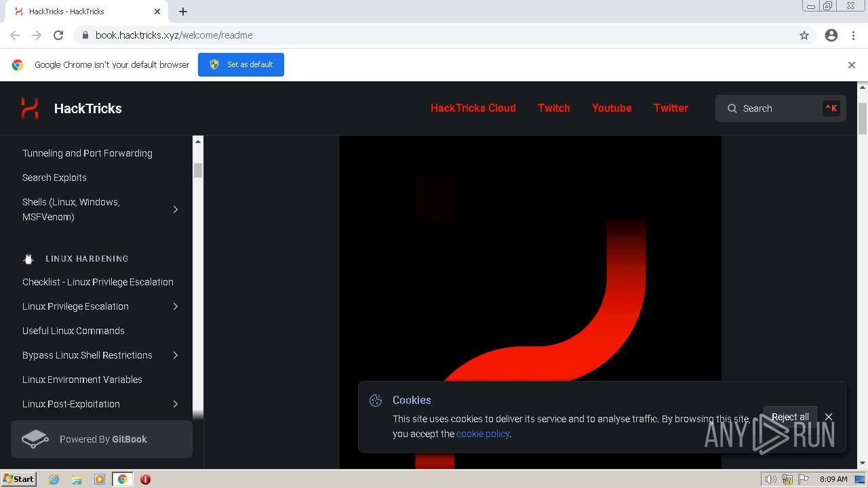Close the cookies banner with X

click(829, 417)
